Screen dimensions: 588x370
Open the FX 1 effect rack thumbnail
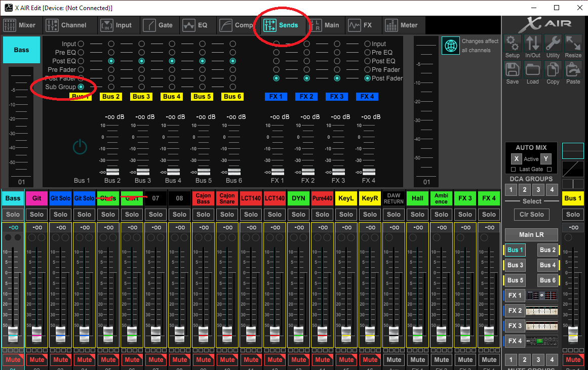[541, 296]
